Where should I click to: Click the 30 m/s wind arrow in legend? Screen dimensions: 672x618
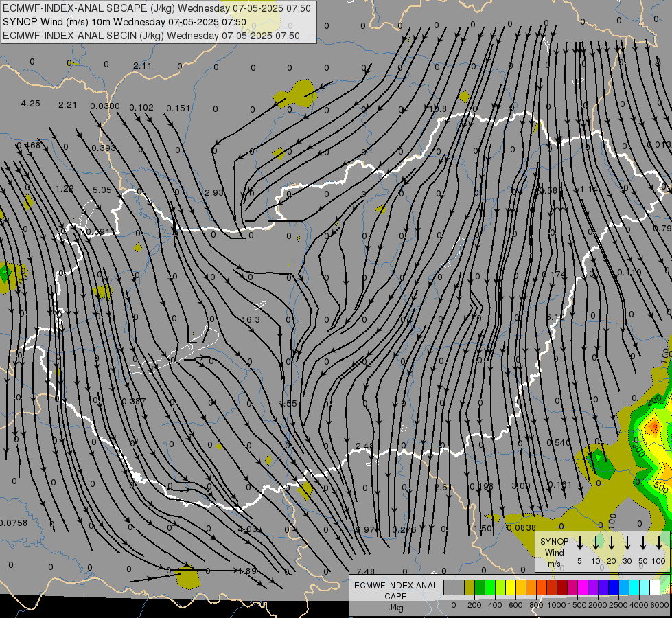627,543
